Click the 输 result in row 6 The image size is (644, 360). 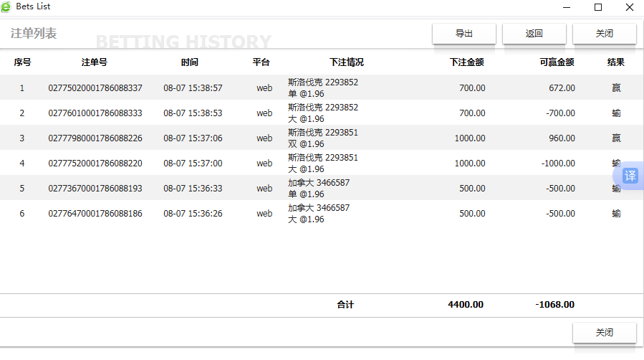[x=616, y=213]
